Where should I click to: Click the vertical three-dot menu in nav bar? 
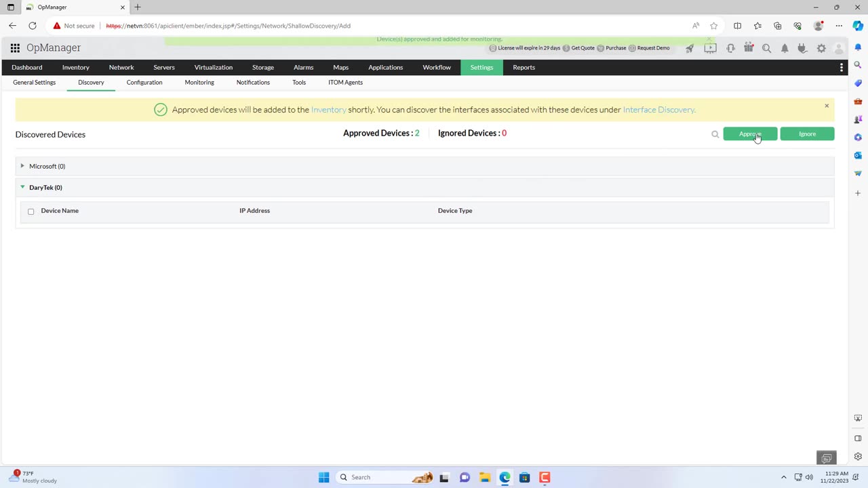point(842,68)
